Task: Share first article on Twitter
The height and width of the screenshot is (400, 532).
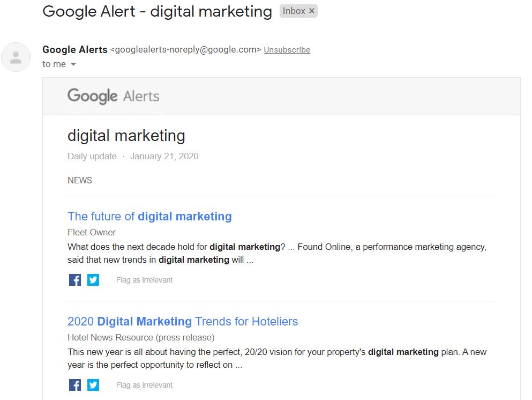Action: 93,279
